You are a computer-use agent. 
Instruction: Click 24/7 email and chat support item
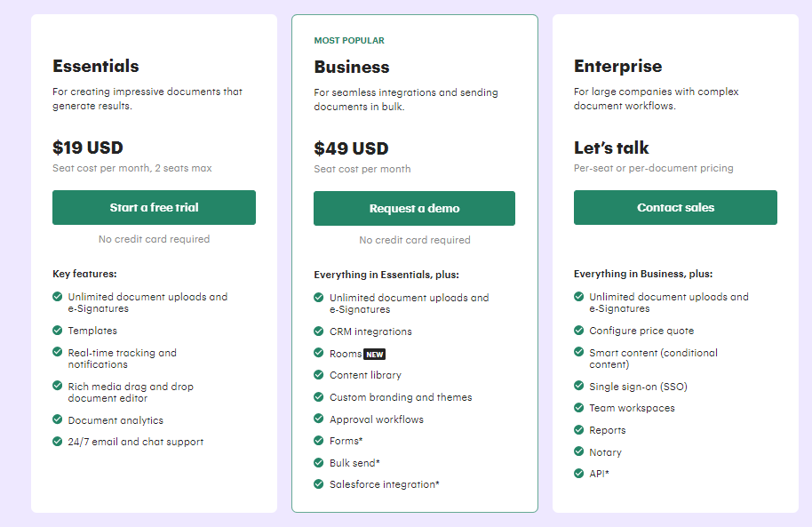135,442
